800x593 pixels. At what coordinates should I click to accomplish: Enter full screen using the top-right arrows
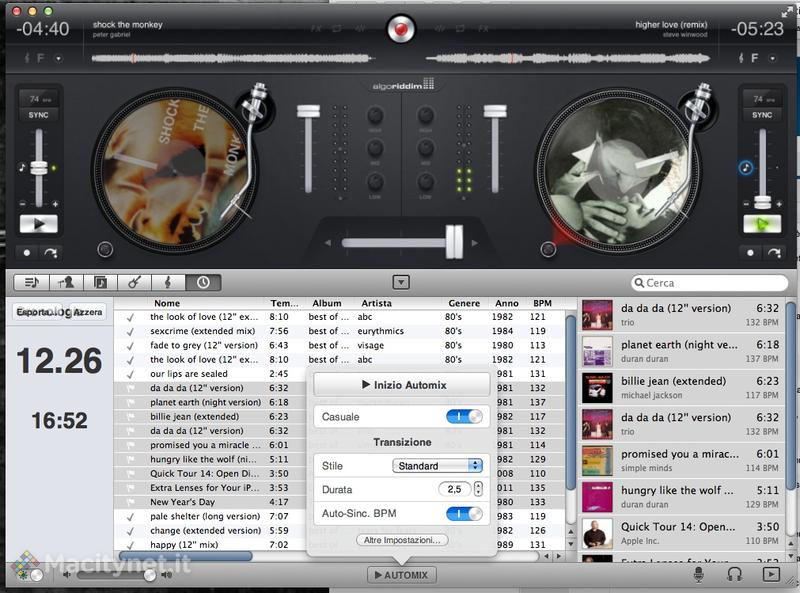tap(786, 12)
